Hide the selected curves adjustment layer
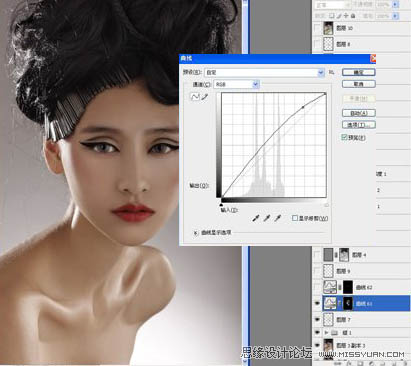 (317, 303)
